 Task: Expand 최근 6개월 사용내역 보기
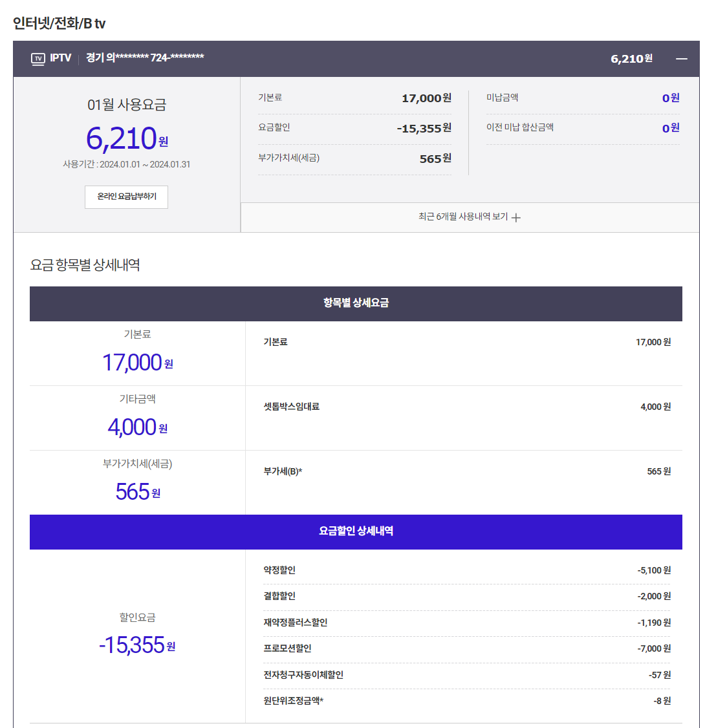pyautogui.click(x=463, y=217)
